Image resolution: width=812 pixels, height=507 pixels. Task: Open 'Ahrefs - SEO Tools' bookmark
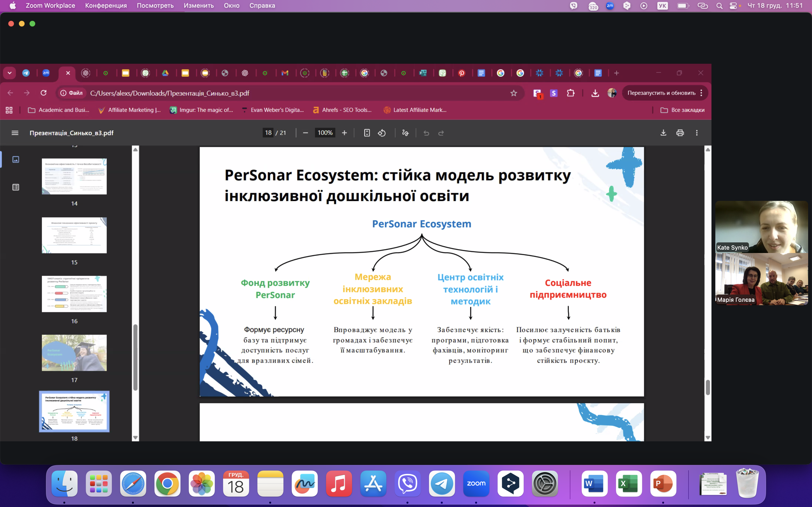pyautogui.click(x=342, y=110)
